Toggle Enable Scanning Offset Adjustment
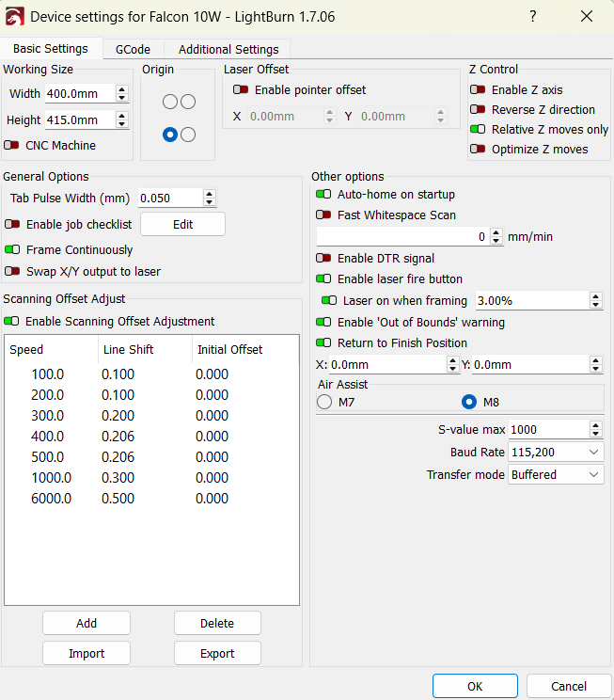614x700 pixels. (x=11, y=321)
